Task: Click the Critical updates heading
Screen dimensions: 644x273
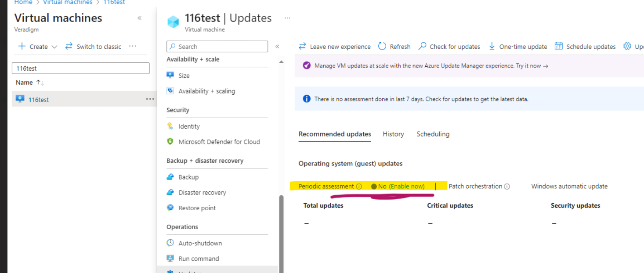Action: click(450, 205)
